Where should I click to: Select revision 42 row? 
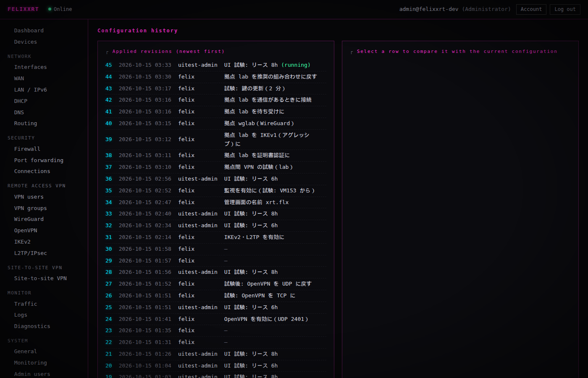(215, 100)
